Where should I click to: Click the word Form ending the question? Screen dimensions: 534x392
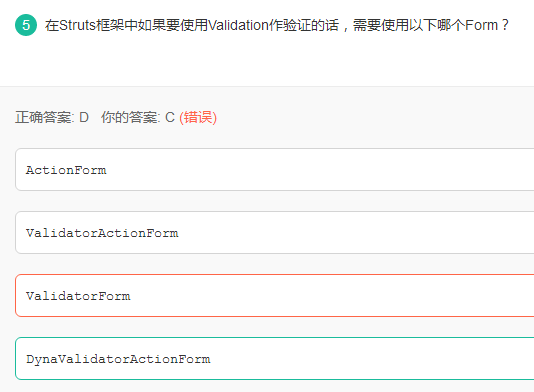(x=481, y=25)
